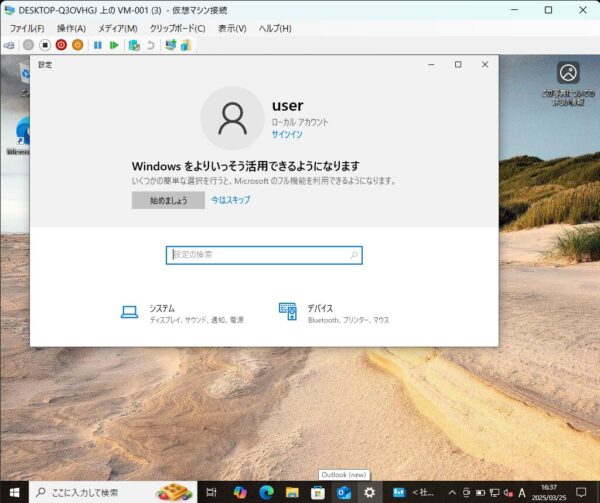
Task: Click the blue news widget taskbar icon
Action: tap(399, 492)
